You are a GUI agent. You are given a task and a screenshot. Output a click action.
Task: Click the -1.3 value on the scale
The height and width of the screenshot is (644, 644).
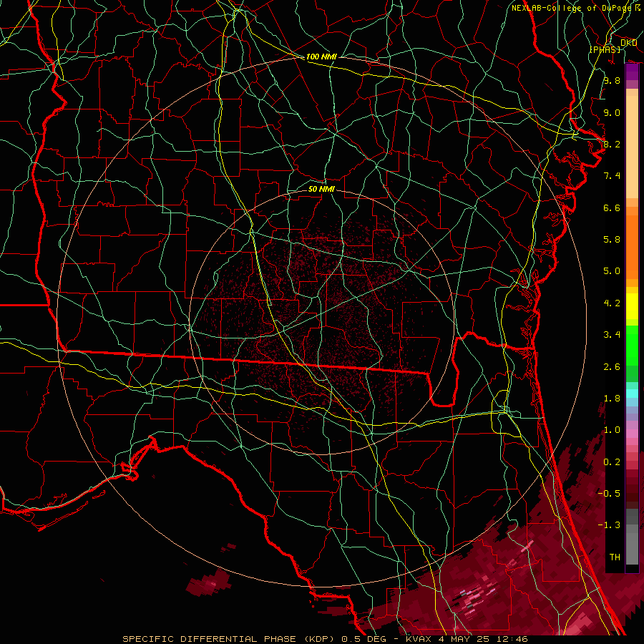coord(609,525)
